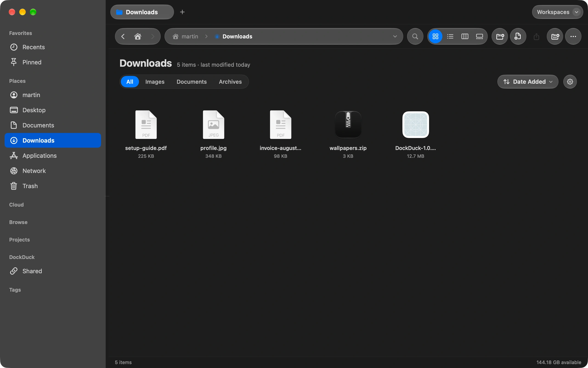The image size is (588, 368).
Task: Open the three-dots more options button
Action: click(573, 37)
